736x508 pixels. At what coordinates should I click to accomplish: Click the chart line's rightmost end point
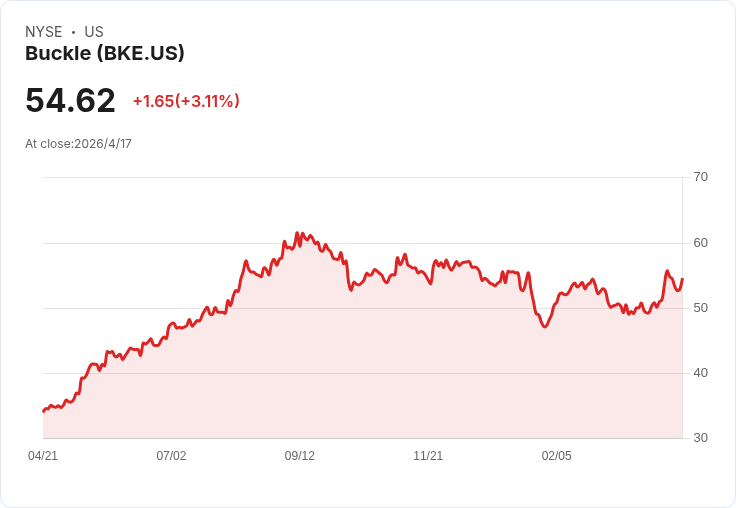[x=682, y=279]
